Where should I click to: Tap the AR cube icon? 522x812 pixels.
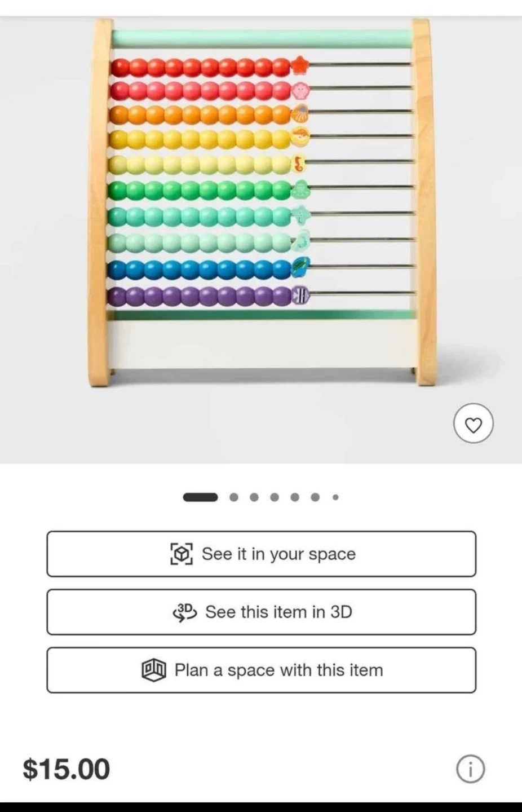[x=182, y=554]
